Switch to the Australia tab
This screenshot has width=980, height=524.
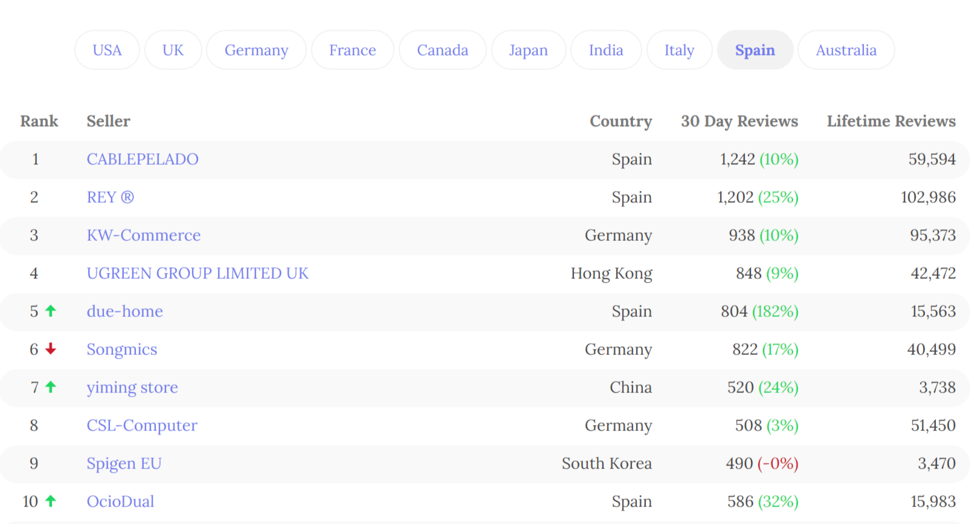[846, 50]
